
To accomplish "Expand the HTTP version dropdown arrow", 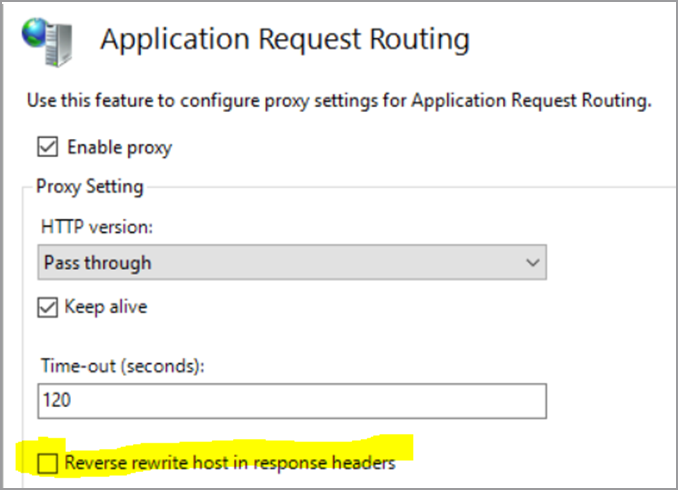I will 530,263.
